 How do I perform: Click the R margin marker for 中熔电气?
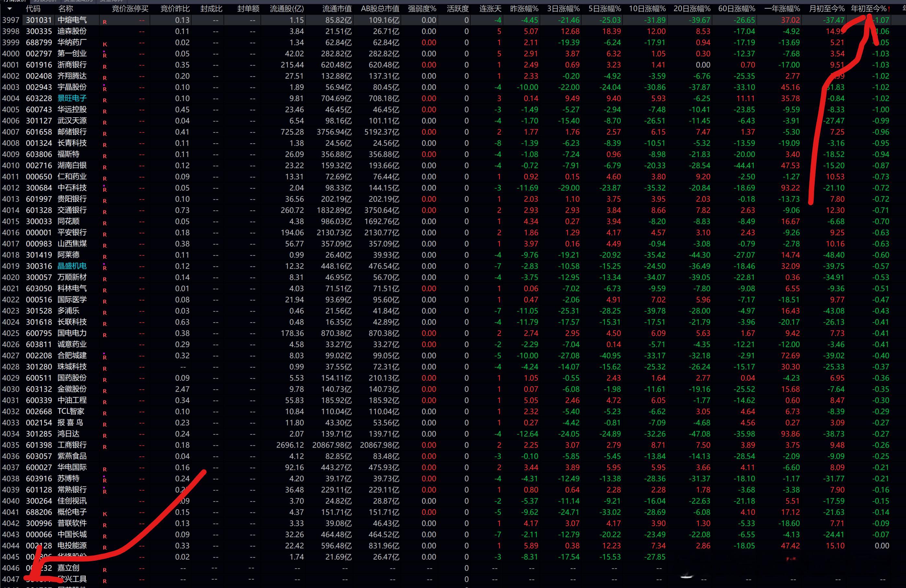point(105,22)
